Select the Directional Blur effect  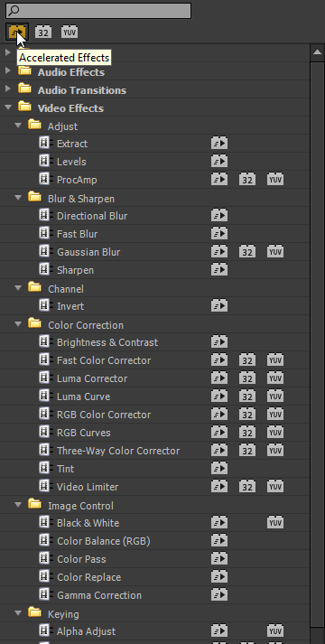tap(92, 216)
